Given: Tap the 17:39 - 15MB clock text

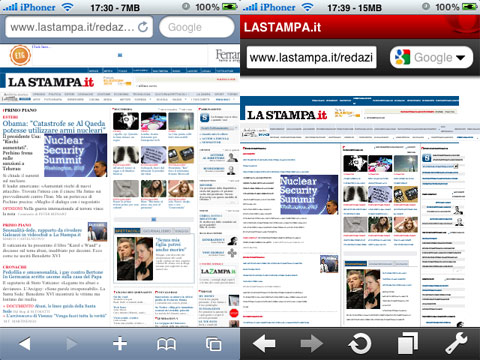Looking at the screenshot, I should pos(354,7).
